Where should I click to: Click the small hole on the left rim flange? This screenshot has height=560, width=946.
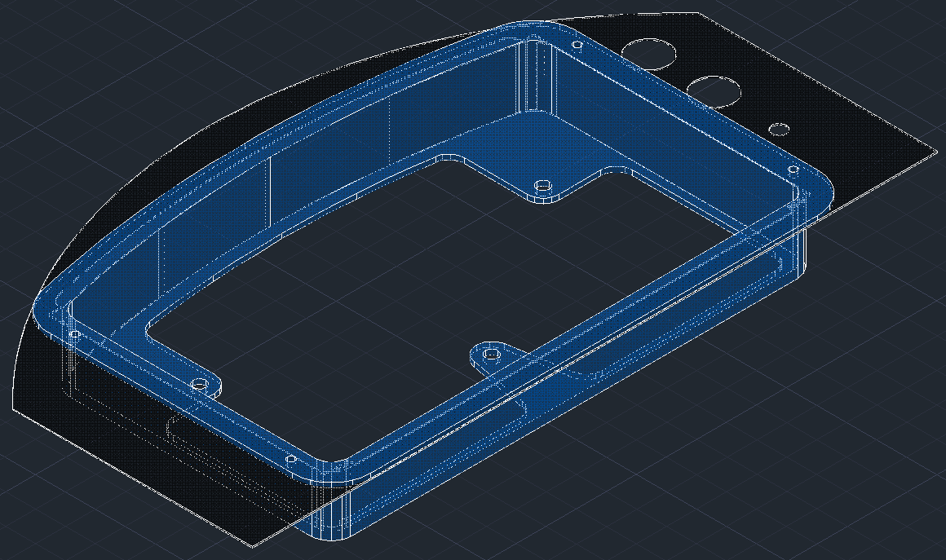tap(75, 335)
